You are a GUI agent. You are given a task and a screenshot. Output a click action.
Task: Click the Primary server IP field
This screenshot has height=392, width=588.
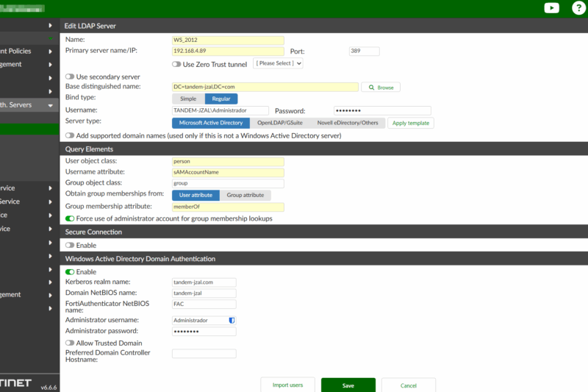[228, 51]
